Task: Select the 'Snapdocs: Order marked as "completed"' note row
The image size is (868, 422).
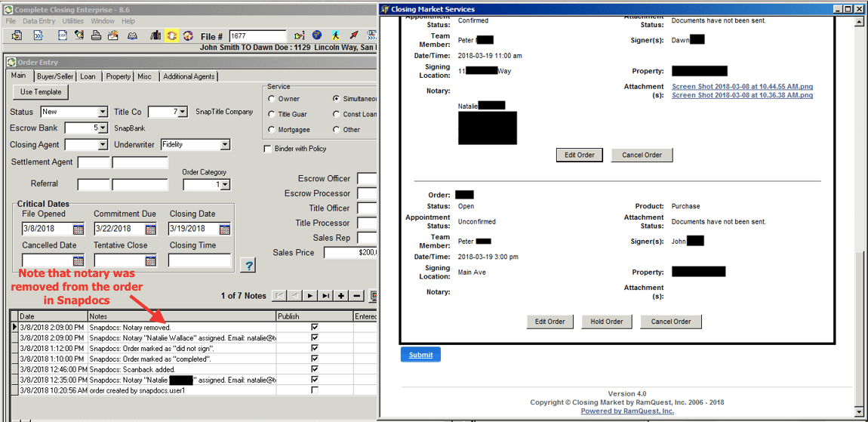Action: tap(194, 359)
